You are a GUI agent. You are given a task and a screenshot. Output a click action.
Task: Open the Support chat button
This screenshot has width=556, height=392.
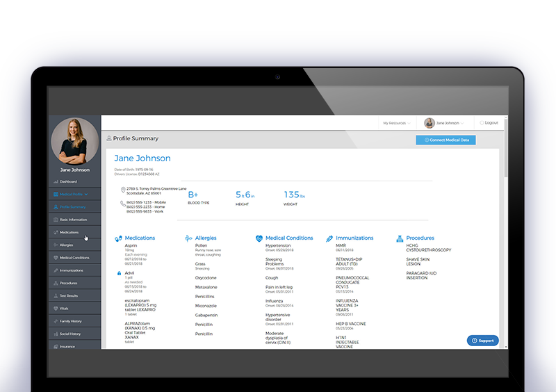click(482, 341)
